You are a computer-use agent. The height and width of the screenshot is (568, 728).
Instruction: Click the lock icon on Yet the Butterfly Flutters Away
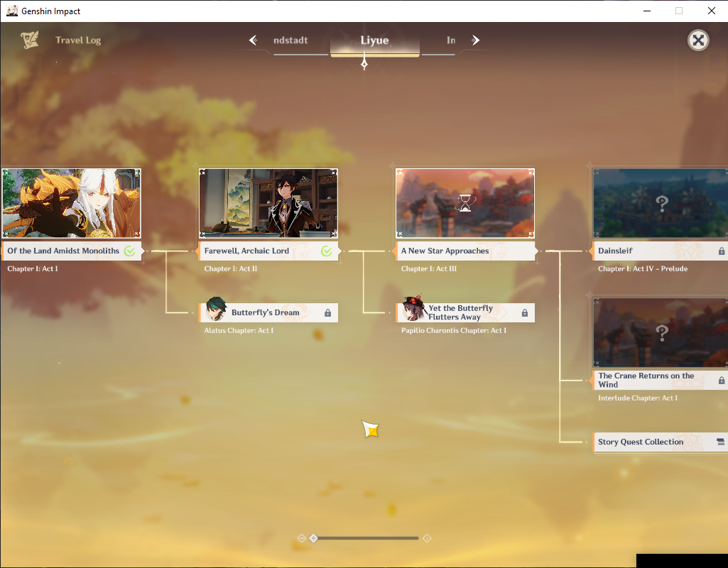point(525,313)
